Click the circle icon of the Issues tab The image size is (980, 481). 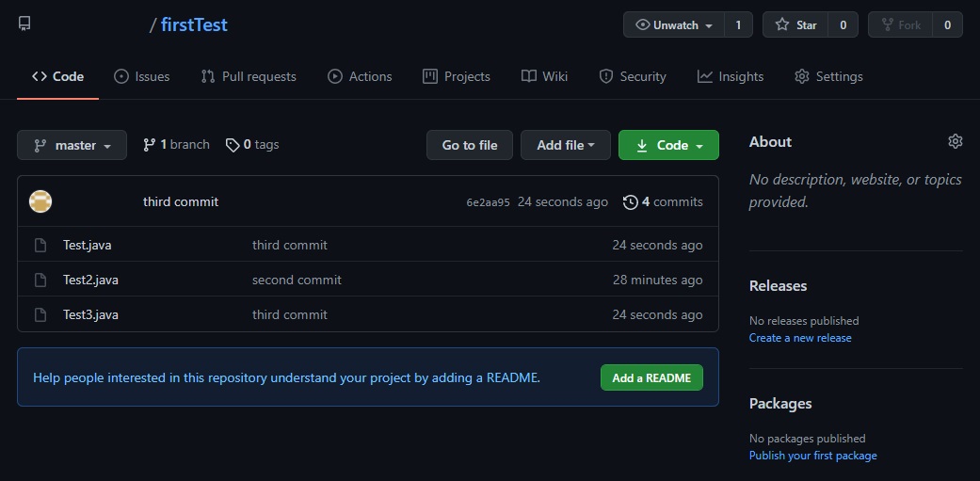(120, 76)
